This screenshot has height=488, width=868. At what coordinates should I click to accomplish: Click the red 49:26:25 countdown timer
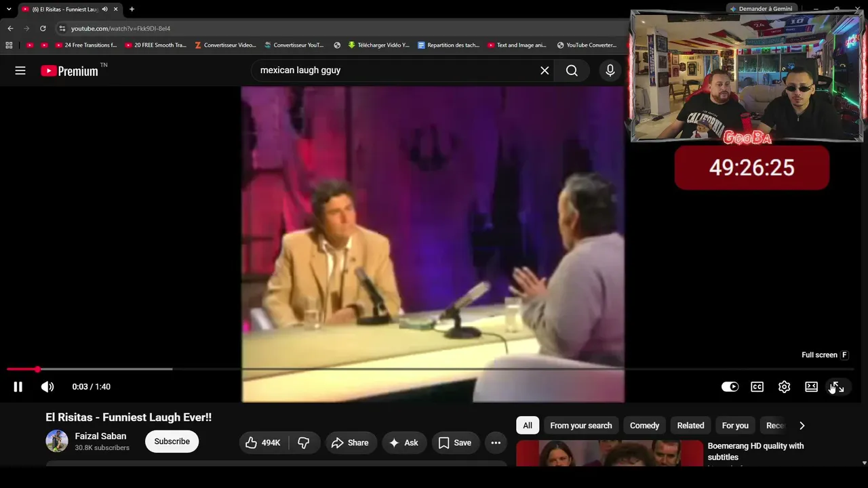752,167
